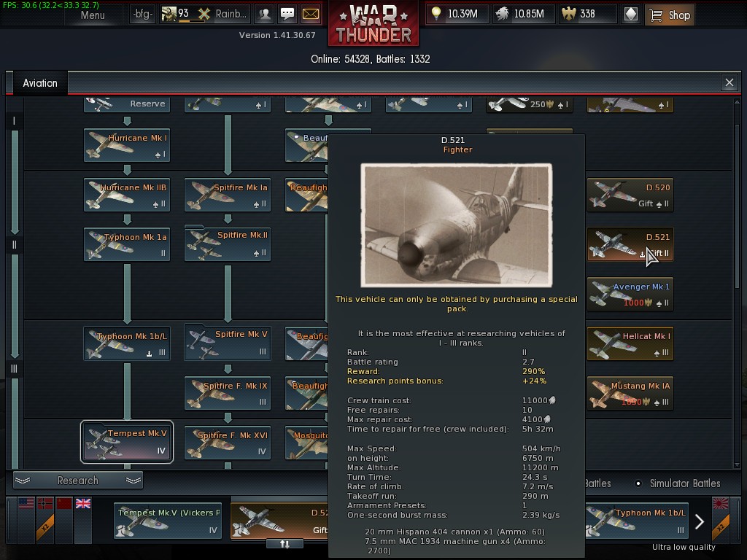Open the mail envelope icon

pos(311,15)
